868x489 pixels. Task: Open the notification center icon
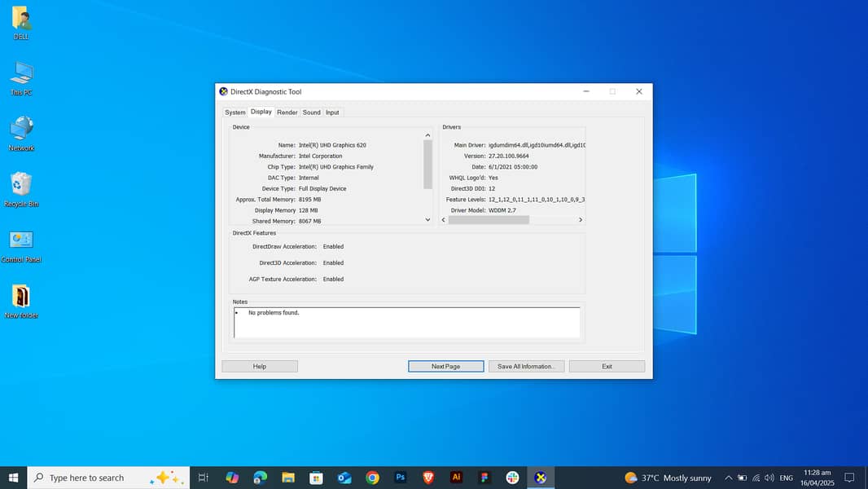(x=849, y=478)
